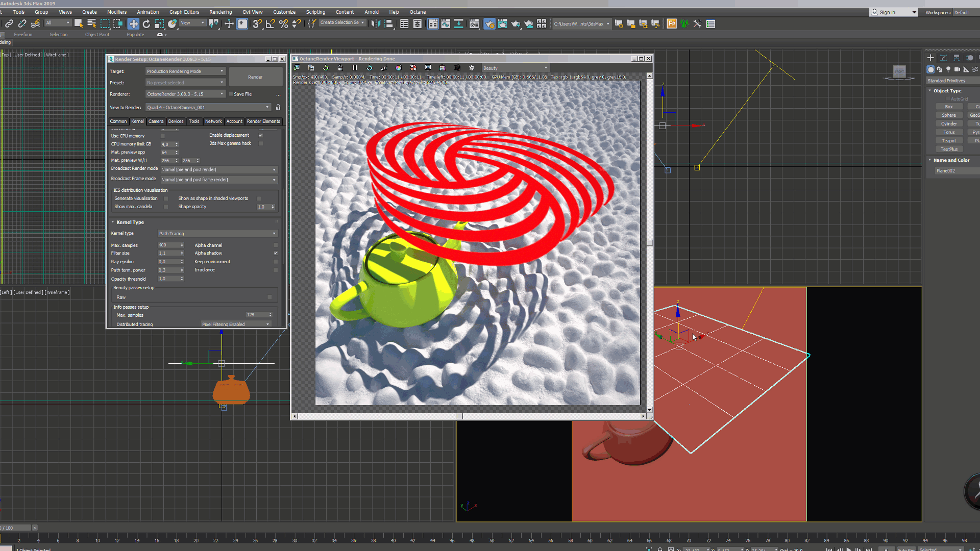Screen dimensions: 980x551
Task: Click the Mirror tool in toolbar
Action: tap(376, 24)
